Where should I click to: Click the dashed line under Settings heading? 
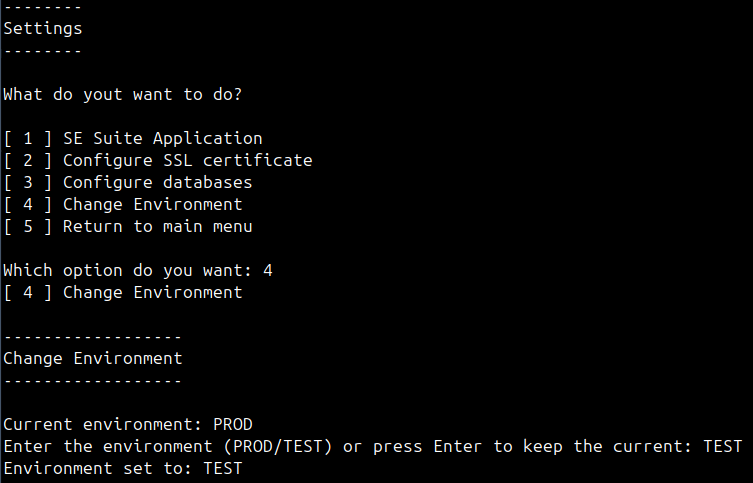click(x=43, y=51)
